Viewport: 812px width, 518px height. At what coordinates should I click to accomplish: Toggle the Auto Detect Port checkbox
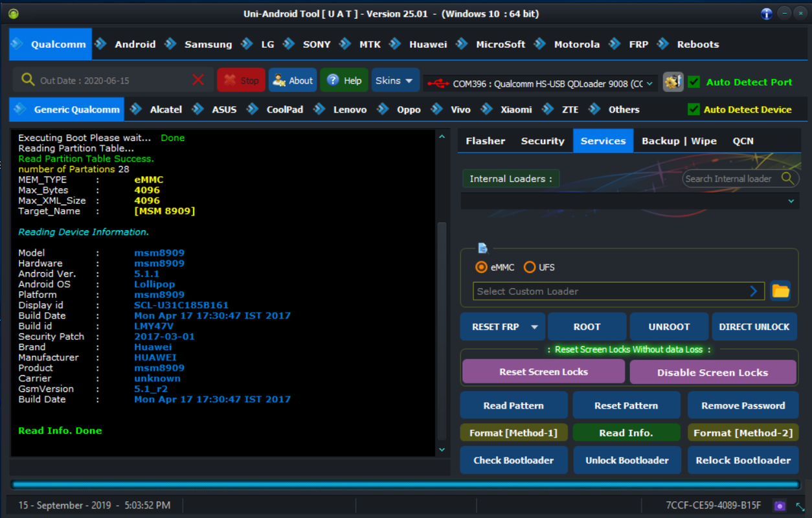pyautogui.click(x=694, y=82)
